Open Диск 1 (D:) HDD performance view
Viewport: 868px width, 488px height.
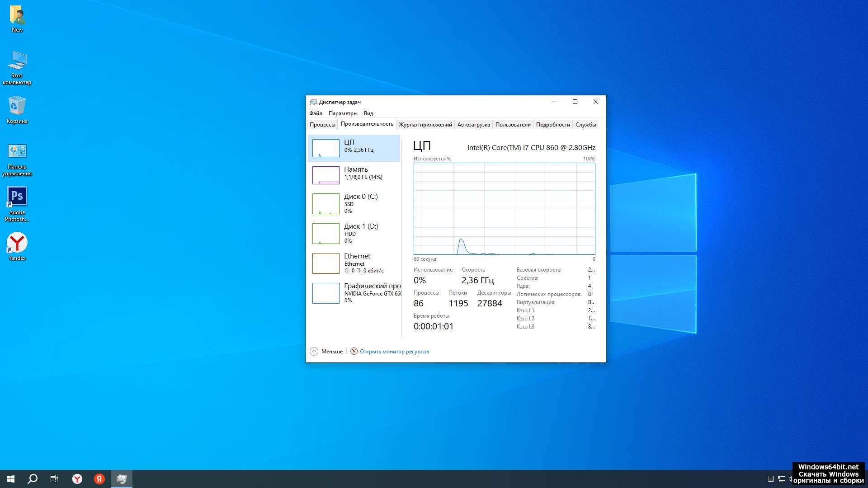click(x=326, y=234)
